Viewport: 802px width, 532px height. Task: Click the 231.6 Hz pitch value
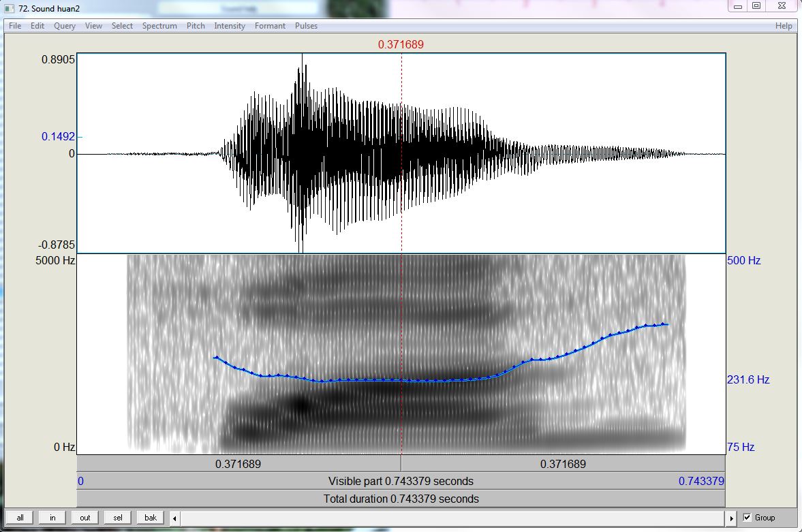[x=748, y=379]
